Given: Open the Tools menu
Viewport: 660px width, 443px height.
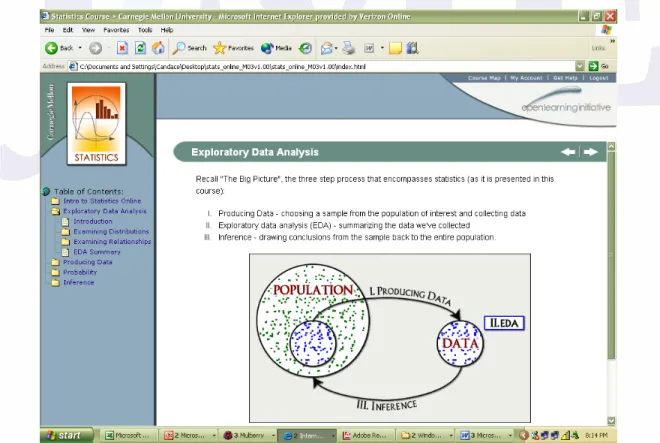Looking at the screenshot, I should (145, 30).
